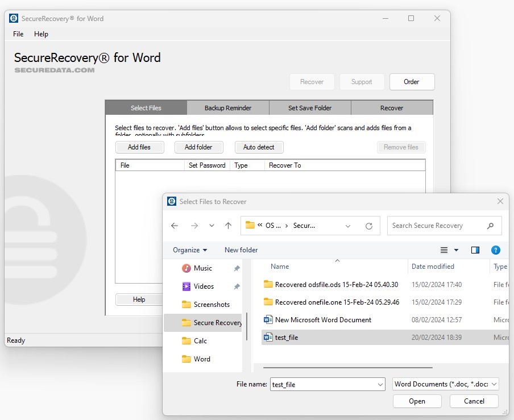514x420 pixels.
Task: Click the back navigation arrow
Action: pos(175,226)
